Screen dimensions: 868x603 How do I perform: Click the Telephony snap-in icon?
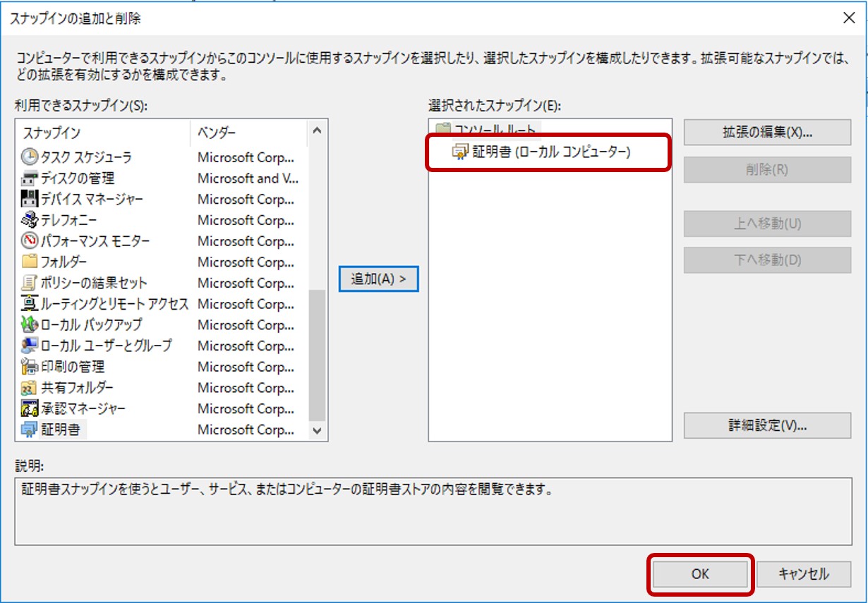tap(30, 220)
